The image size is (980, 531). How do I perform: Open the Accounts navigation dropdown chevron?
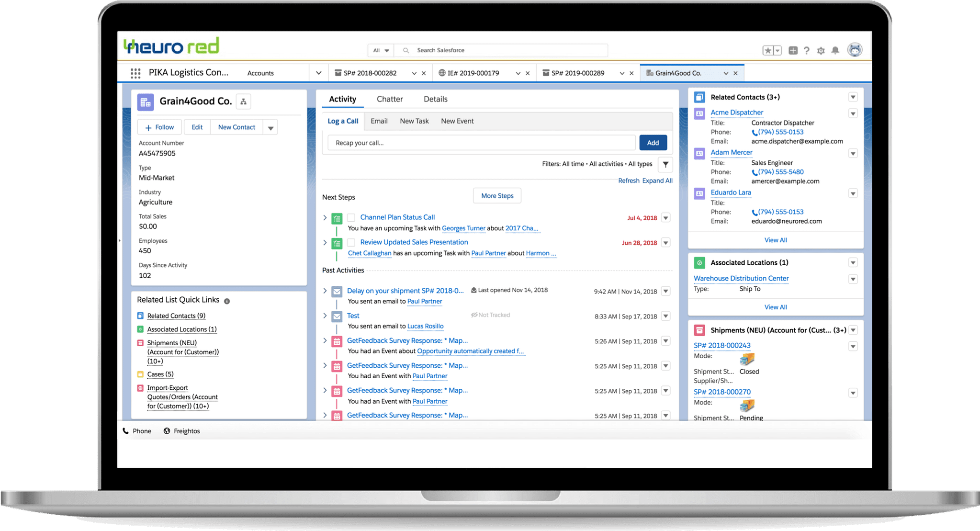tap(318, 73)
